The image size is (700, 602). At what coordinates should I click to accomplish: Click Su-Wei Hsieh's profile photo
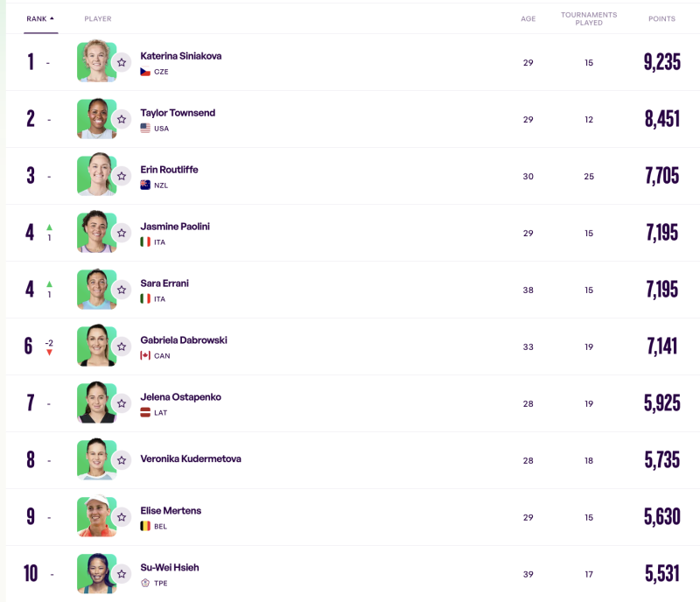(x=94, y=573)
